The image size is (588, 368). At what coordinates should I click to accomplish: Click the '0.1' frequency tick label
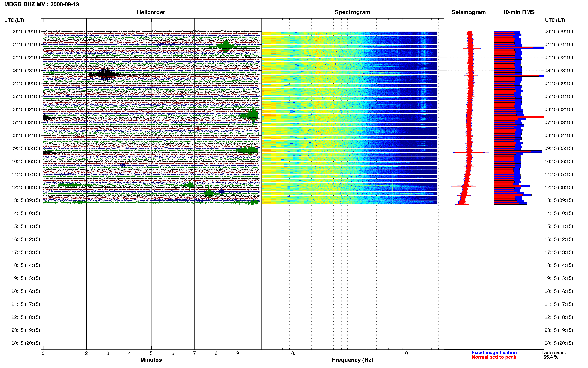(295, 353)
